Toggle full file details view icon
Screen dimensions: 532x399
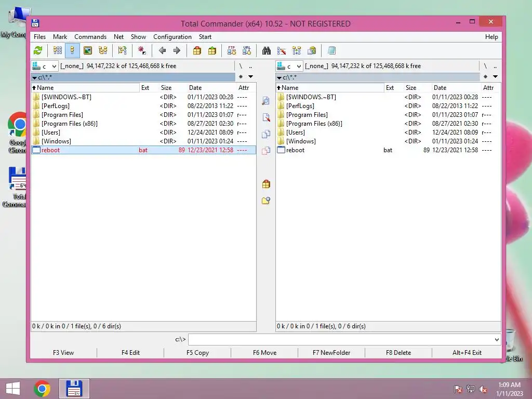pos(72,50)
